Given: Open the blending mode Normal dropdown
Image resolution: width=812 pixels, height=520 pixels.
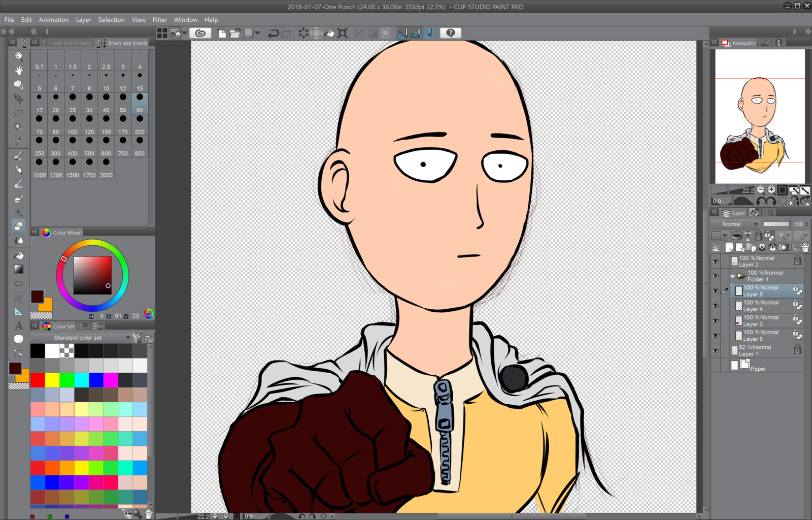Looking at the screenshot, I should 735,224.
